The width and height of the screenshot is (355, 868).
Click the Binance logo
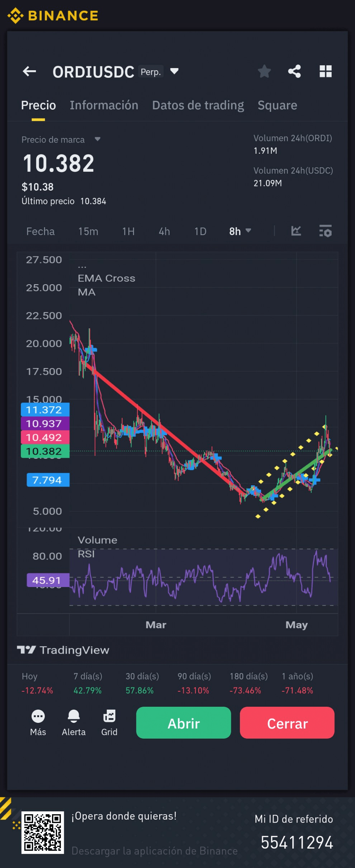(53, 16)
